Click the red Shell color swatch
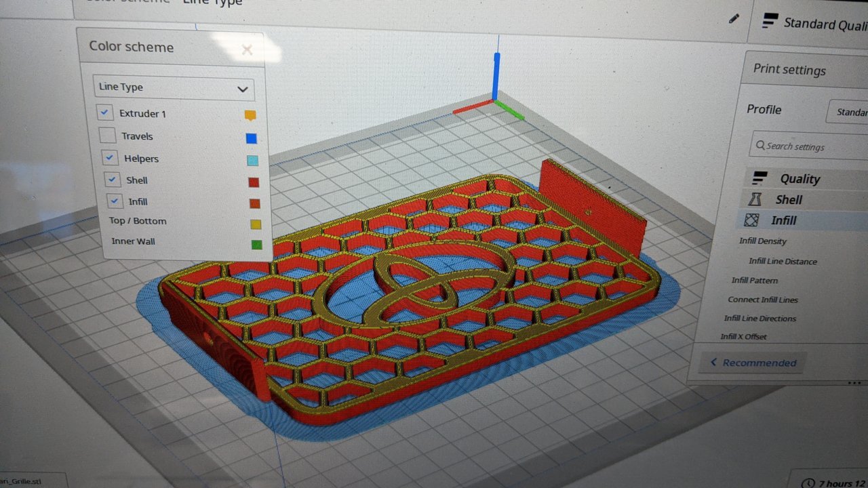868x488 pixels. point(254,182)
